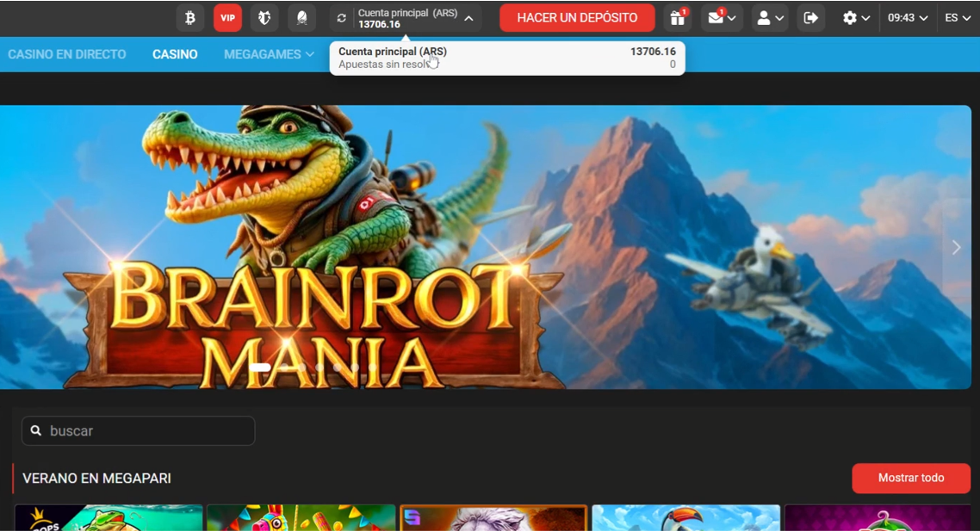Expand the 09:43 time zone dropdown
980x531 pixels.
coord(908,18)
